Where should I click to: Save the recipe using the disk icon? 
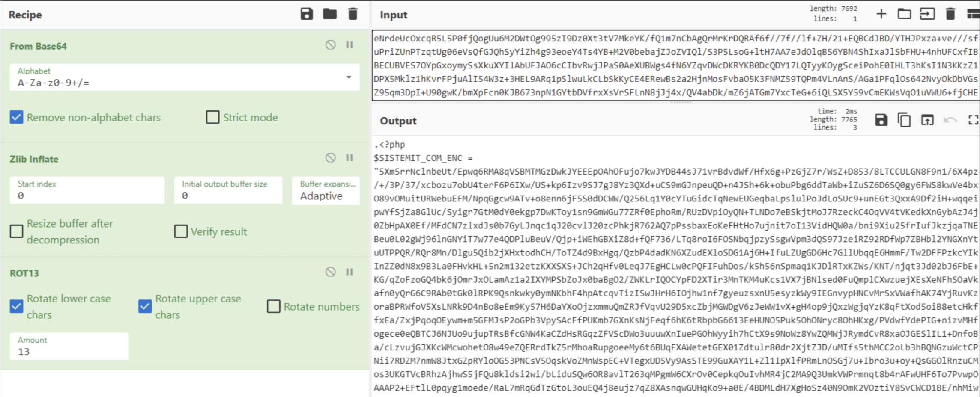(x=306, y=14)
